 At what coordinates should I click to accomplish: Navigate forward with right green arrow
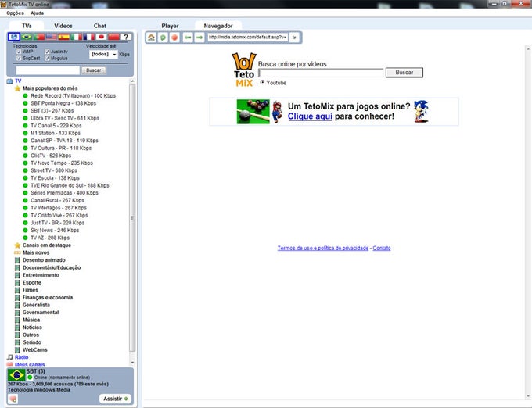click(199, 38)
